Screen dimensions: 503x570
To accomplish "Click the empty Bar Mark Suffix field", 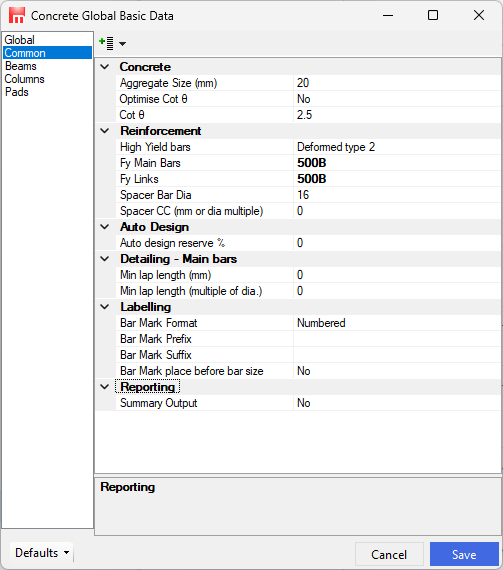I will tap(397, 355).
